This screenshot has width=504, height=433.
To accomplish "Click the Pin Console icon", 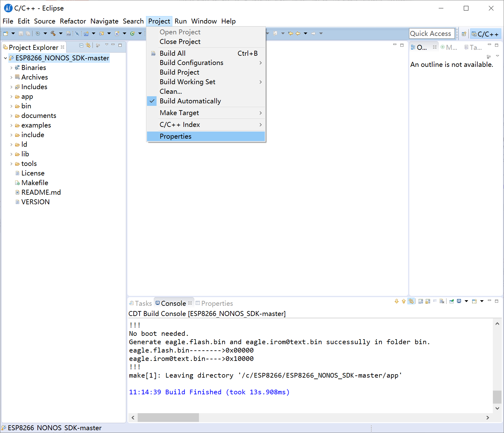I will pos(452,301).
